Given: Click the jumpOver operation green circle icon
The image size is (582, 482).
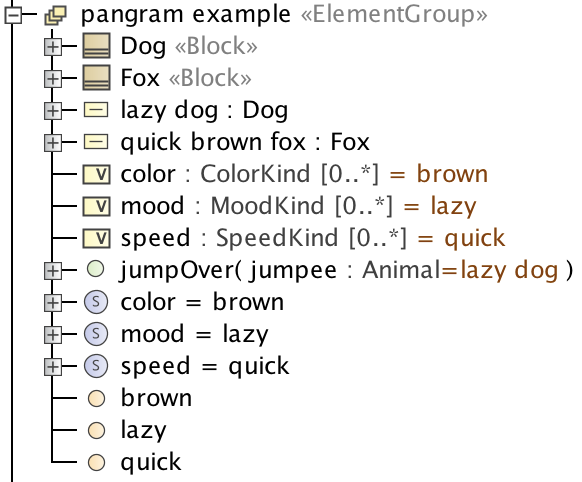Looking at the screenshot, I should point(96,269).
